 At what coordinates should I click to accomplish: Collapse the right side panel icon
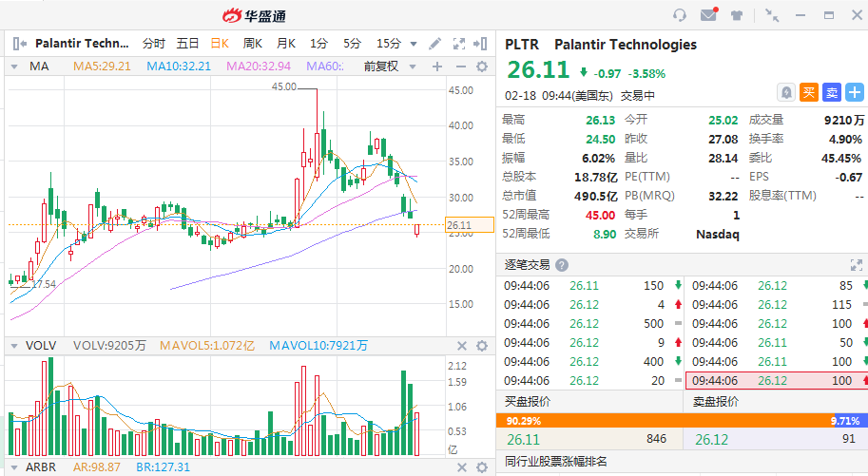480,43
